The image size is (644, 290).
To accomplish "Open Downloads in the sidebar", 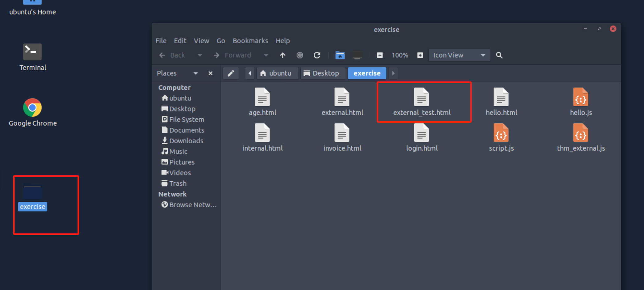I will [182, 141].
